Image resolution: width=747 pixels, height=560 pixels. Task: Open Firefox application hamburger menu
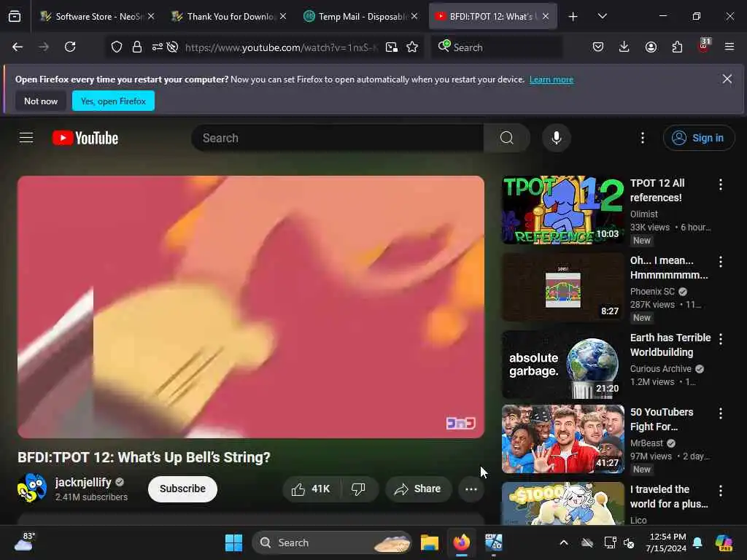pyautogui.click(x=729, y=47)
